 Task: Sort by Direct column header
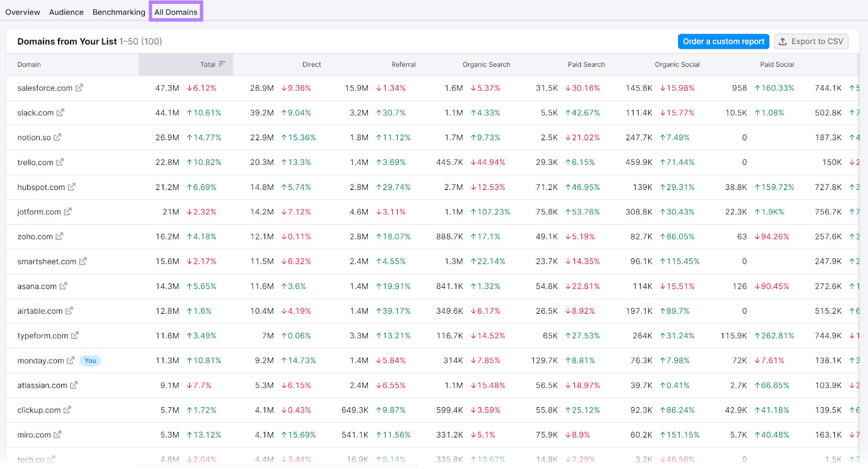tap(311, 65)
